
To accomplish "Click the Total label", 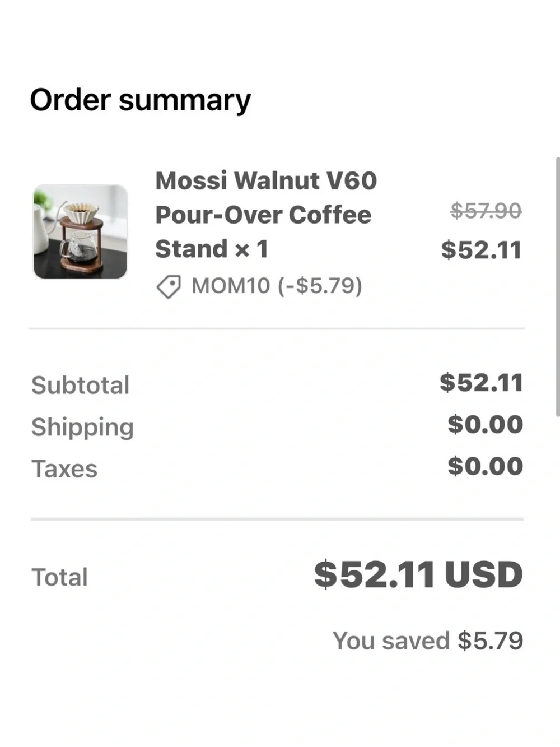I will pos(59,577).
